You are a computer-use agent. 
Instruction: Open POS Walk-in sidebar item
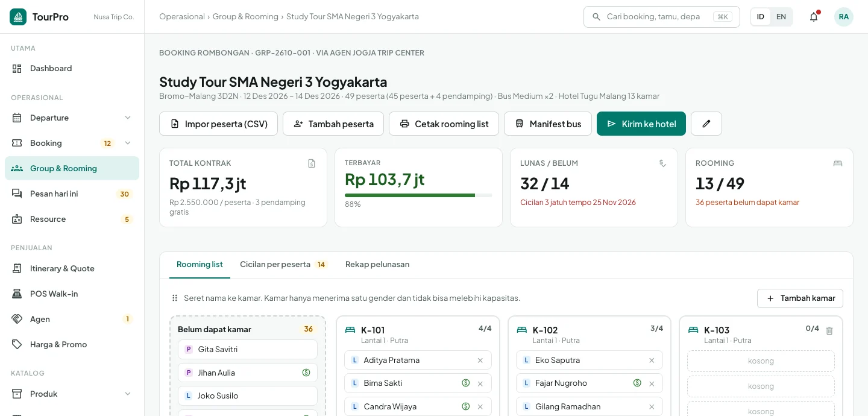72,294
